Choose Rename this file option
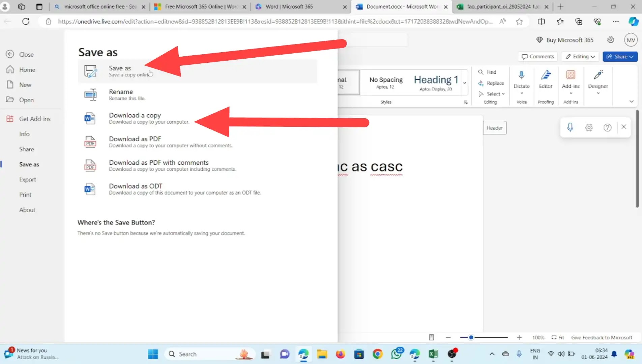Viewport: 642px width, 364px height. coord(198,95)
